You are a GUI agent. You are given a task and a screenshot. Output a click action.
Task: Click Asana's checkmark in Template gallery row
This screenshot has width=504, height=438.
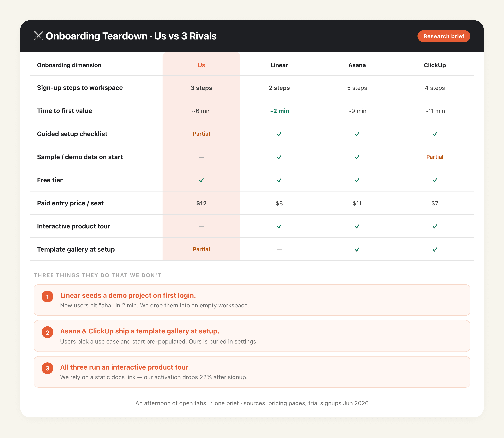tap(357, 250)
